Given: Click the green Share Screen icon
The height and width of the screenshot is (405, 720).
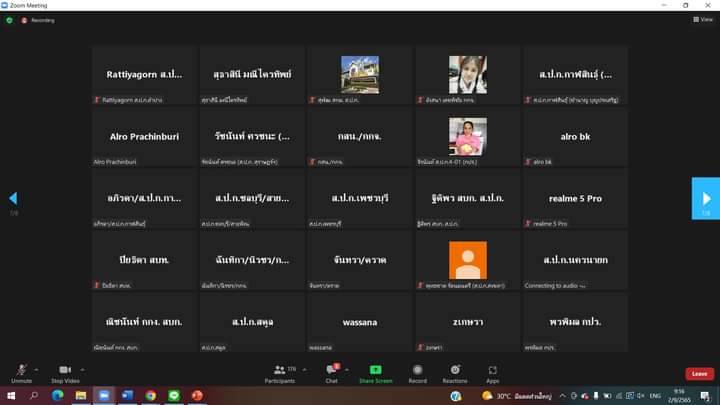Looking at the screenshot, I should (x=375, y=372).
